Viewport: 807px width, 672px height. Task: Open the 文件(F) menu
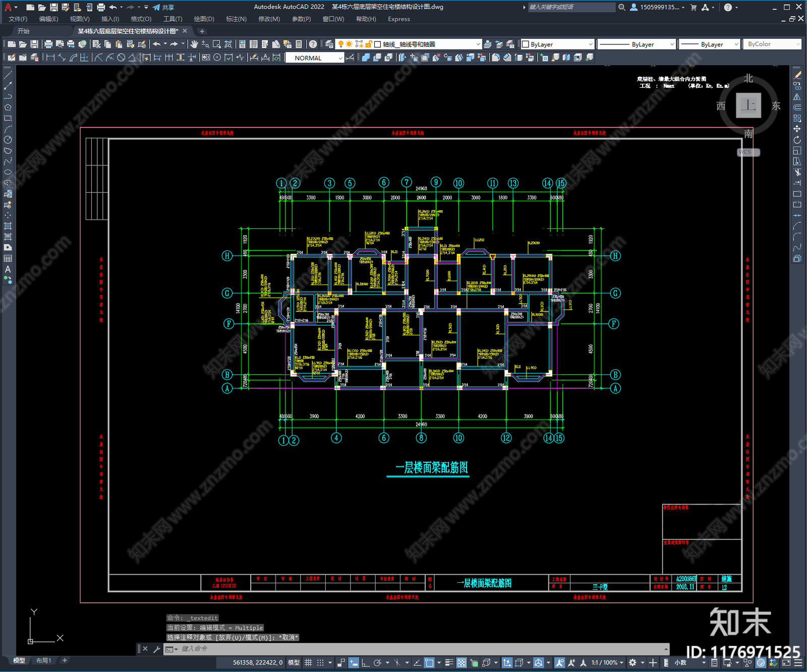[x=18, y=19]
